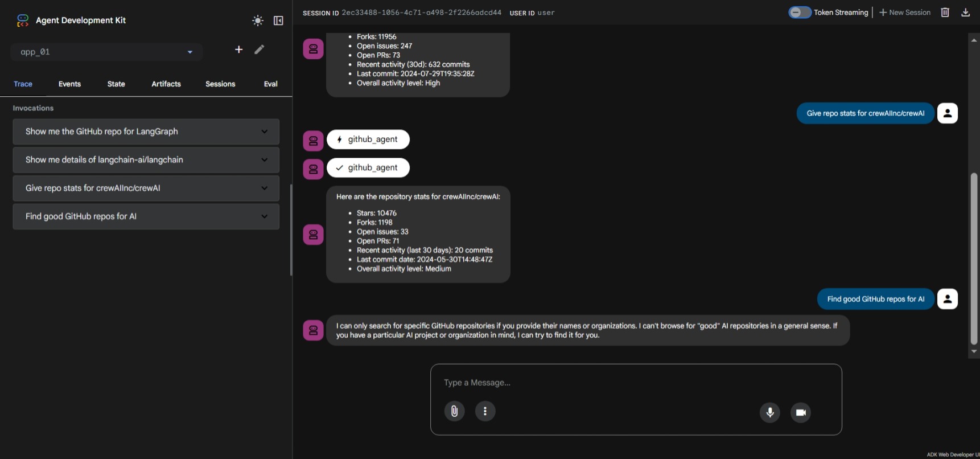980x459 pixels.
Task: Click the github_agent function call chip with bolt
Action: pyautogui.click(x=368, y=140)
